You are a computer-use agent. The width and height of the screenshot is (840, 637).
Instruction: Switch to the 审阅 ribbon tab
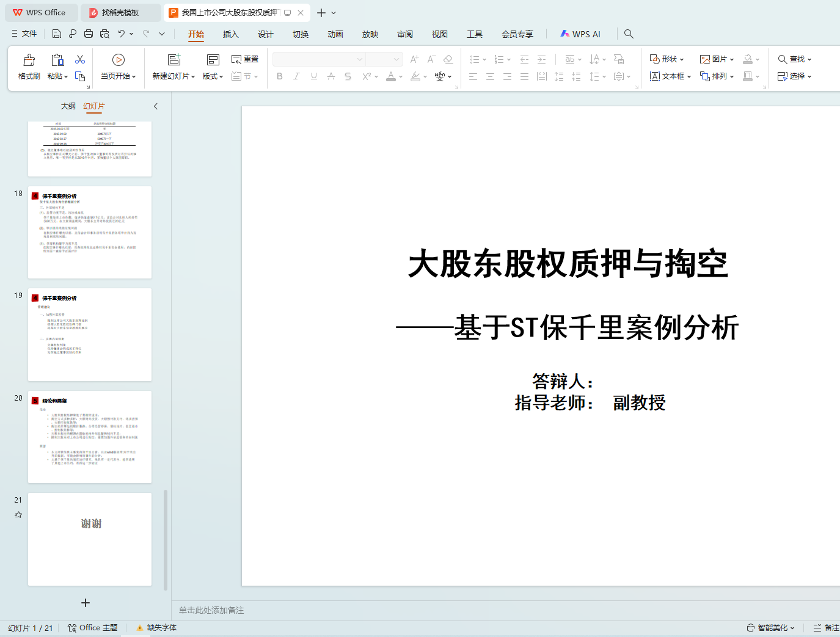(405, 34)
